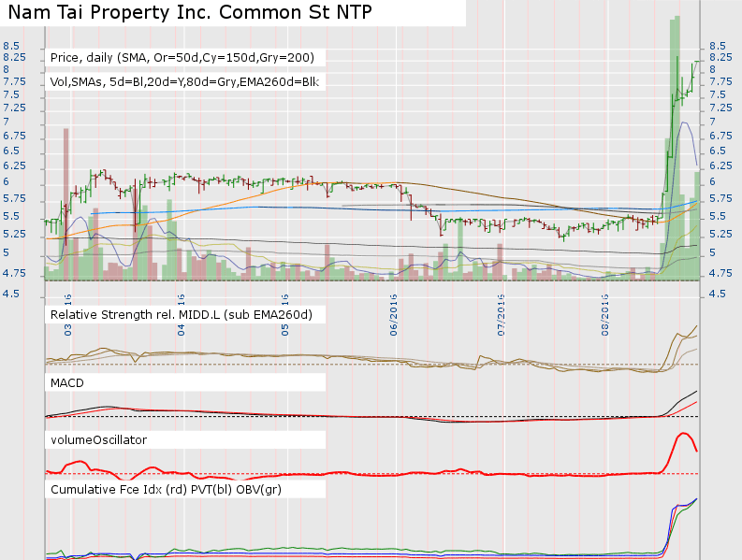Click the 4.5 price label on left axis

[x=11, y=294]
